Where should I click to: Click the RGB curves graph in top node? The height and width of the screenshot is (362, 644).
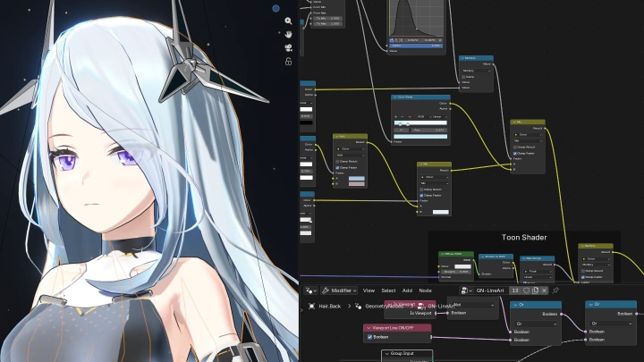(417, 18)
